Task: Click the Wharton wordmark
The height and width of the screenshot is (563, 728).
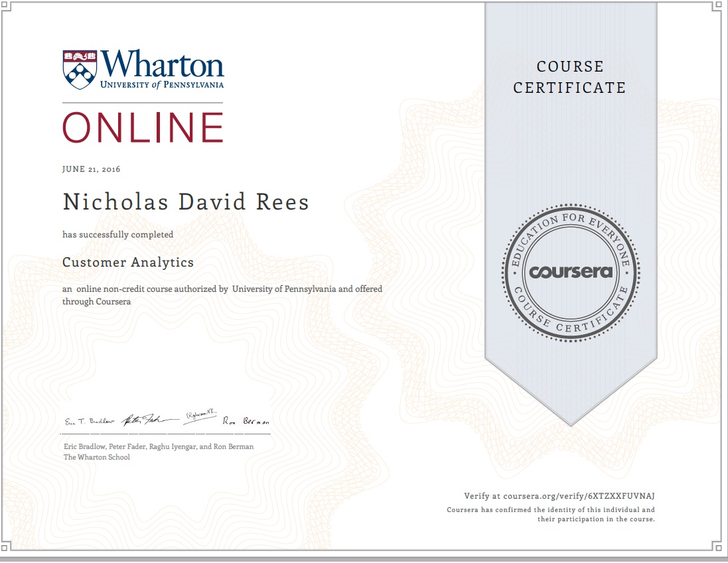Action: pos(162,64)
